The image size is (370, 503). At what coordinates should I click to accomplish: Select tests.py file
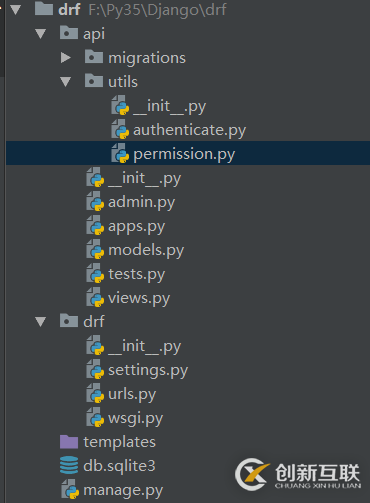137,274
